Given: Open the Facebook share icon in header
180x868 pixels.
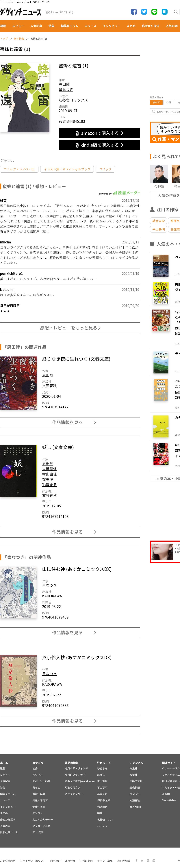Looking at the screenshot, I should [x=134, y=12].
